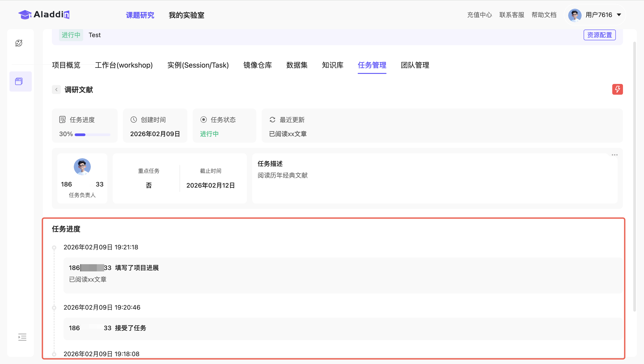Open the three-dot menu on task card

tap(614, 155)
